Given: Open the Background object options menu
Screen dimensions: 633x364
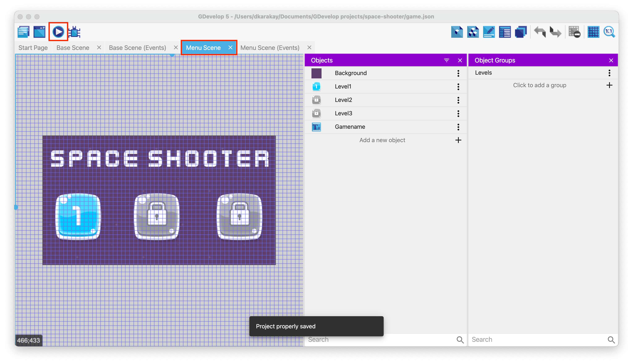Looking at the screenshot, I should point(458,73).
